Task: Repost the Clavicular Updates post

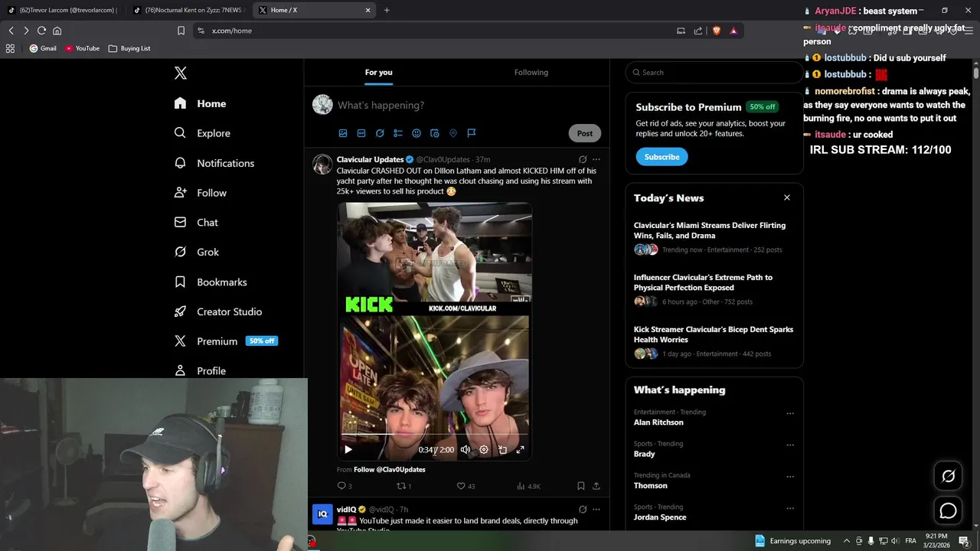Action: coord(403,486)
